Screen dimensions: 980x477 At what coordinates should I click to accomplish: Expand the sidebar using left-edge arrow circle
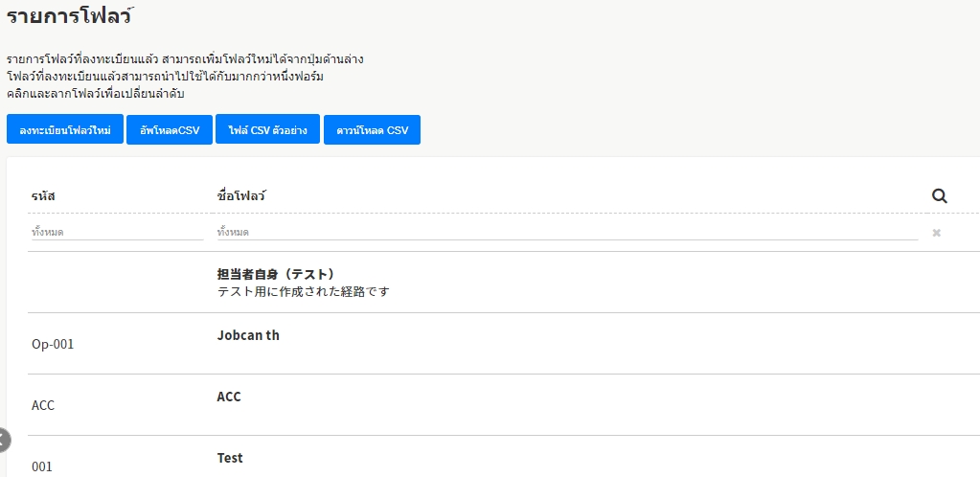4,440
